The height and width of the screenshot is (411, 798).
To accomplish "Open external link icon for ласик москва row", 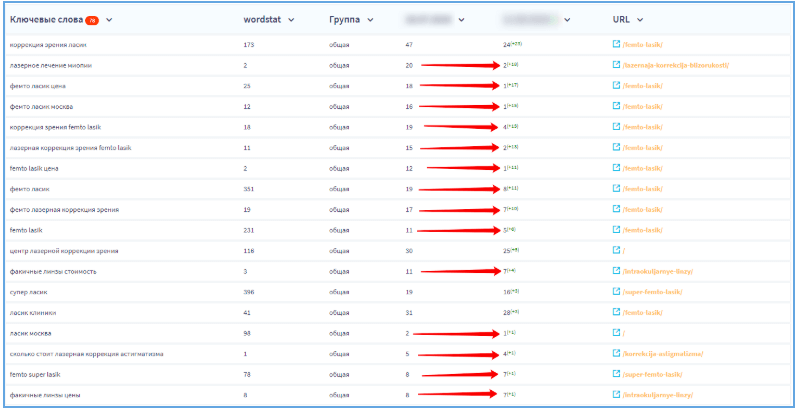I will [616, 333].
